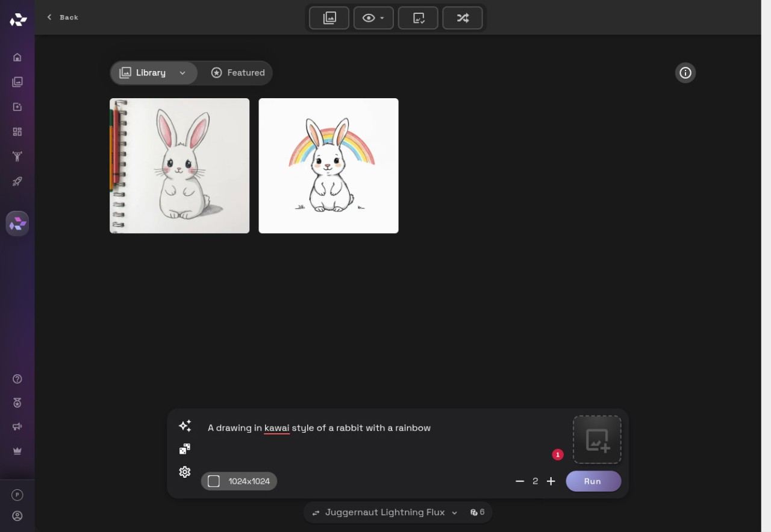Click the gallery image icon in top toolbar
The height and width of the screenshot is (532, 771).
[329, 18]
